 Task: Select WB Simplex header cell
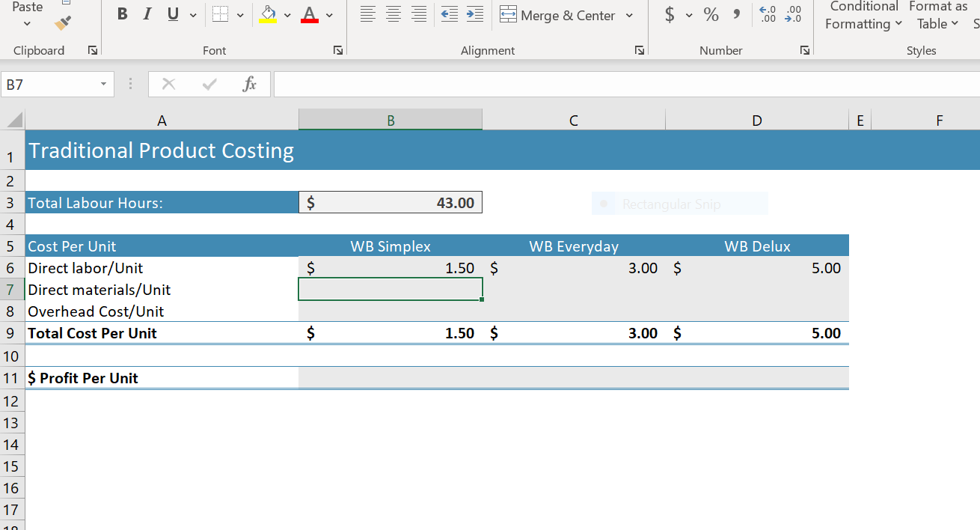[x=391, y=246]
